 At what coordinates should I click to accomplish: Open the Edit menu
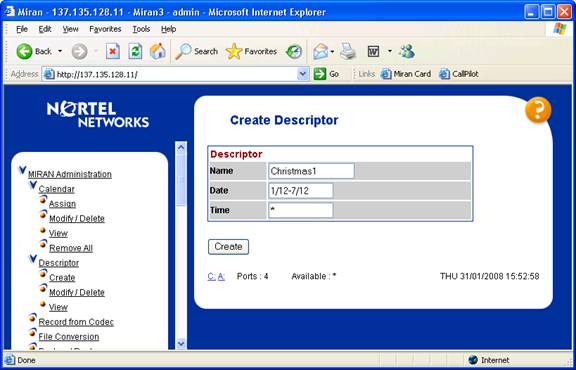45,29
